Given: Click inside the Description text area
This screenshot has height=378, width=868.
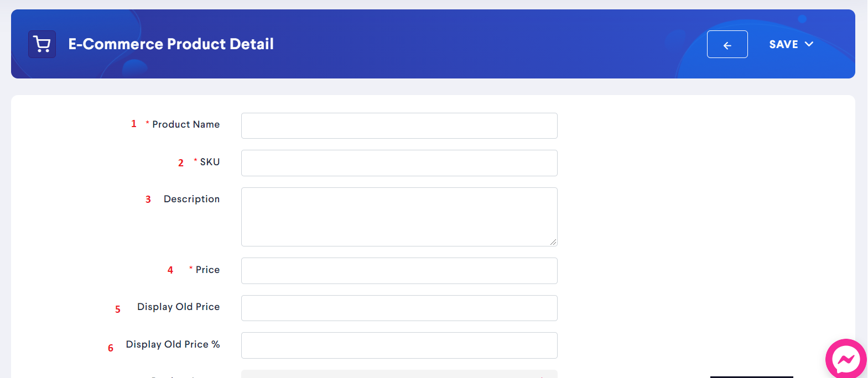Looking at the screenshot, I should click(x=399, y=217).
